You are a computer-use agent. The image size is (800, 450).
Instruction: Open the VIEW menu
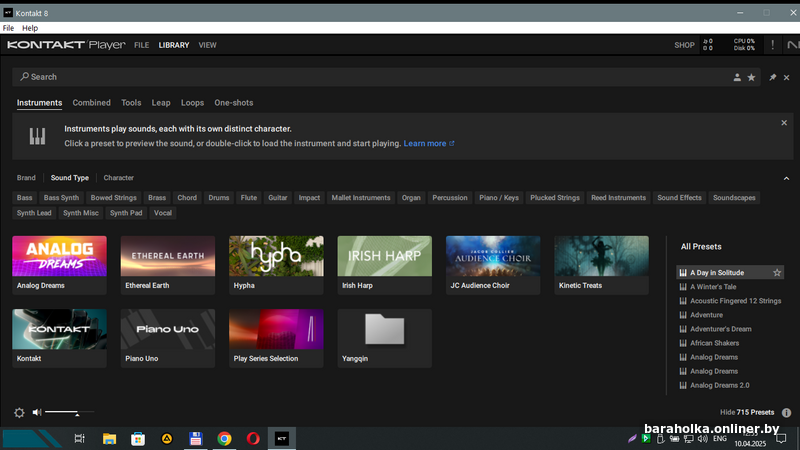coord(207,45)
